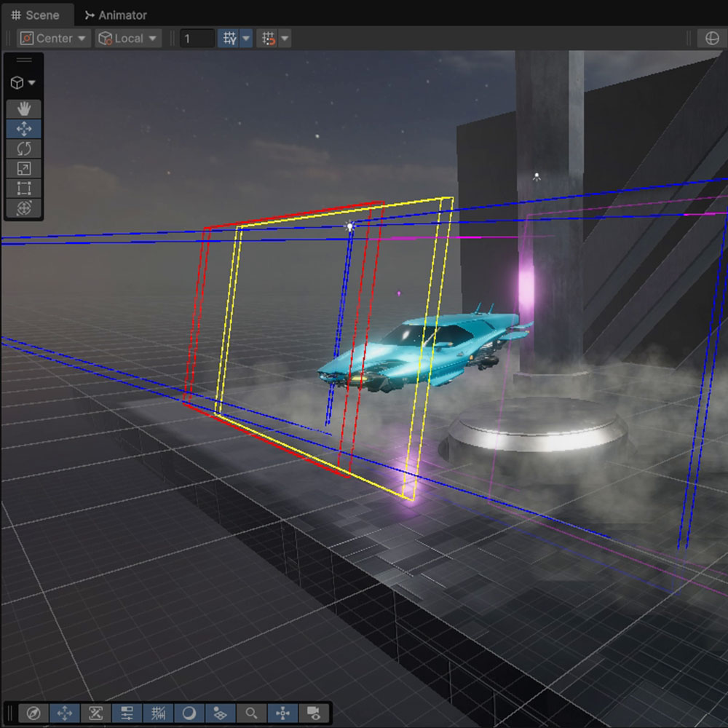Open the grid snapping settings arrow
Screen dimensions: 728x728
(x=285, y=38)
